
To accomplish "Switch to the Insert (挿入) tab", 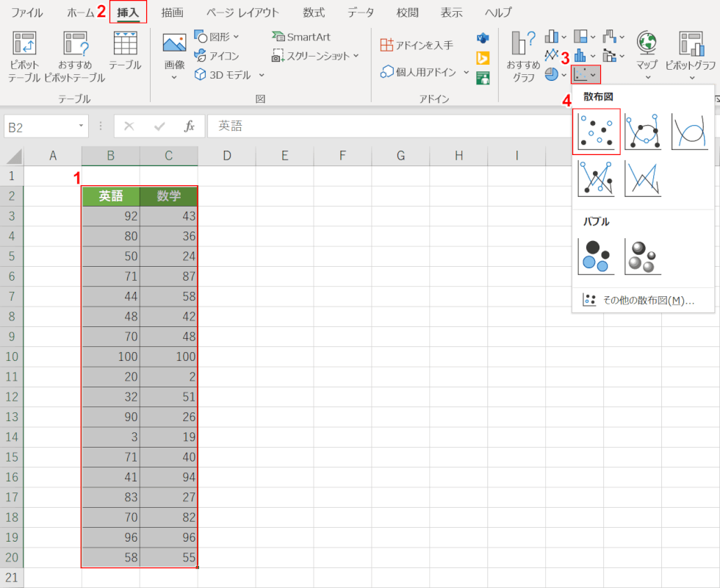I will coord(128,12).
